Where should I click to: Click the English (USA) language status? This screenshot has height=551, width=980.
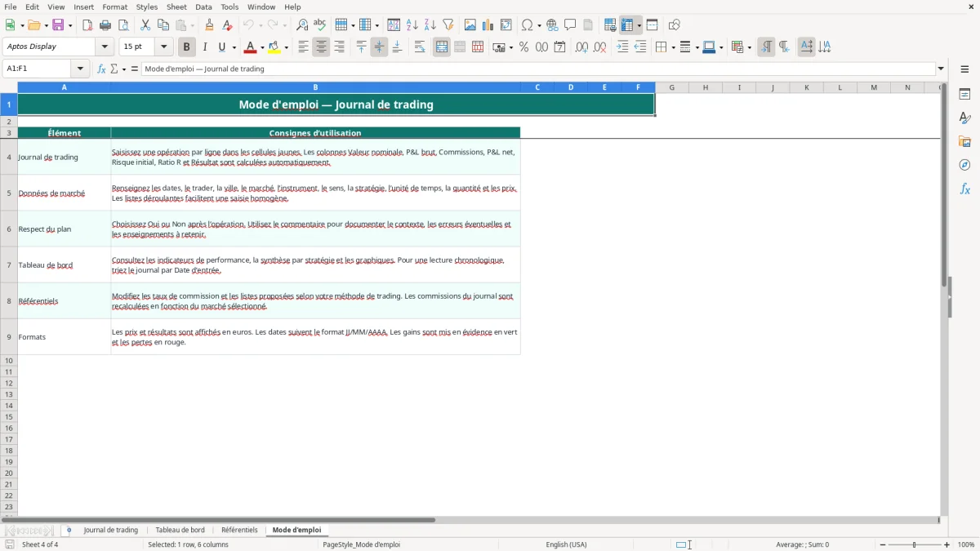566,544
